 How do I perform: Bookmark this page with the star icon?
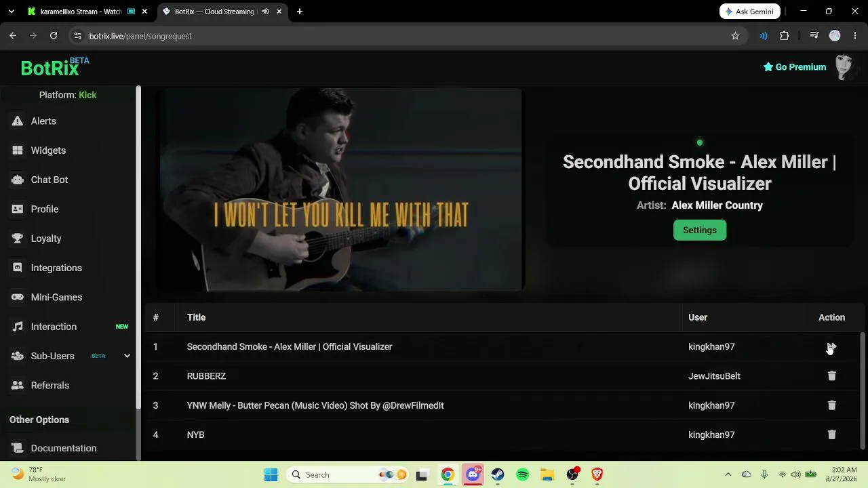[x=735, y=36]
